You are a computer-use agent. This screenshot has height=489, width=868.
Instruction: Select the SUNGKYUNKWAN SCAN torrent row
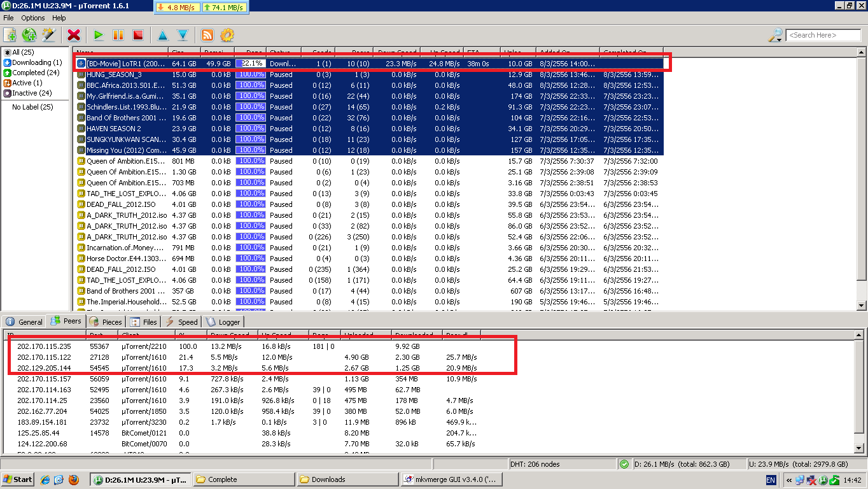point(369,139)
